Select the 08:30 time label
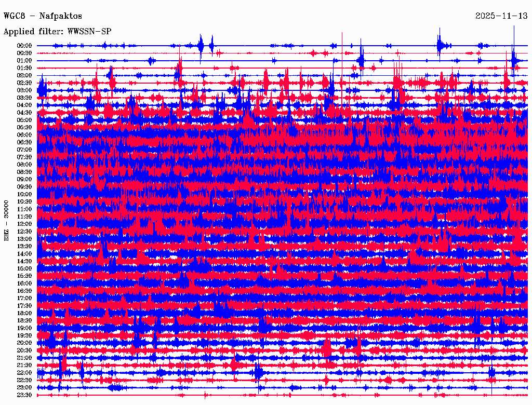This screenshot has width=532, height=405. (24, 172)
